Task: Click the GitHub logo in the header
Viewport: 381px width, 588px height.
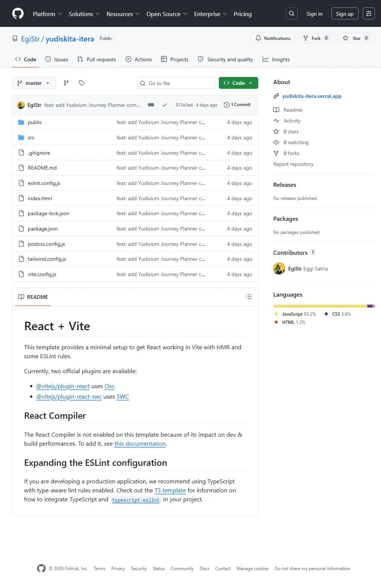Action: [x=18, y=14]
